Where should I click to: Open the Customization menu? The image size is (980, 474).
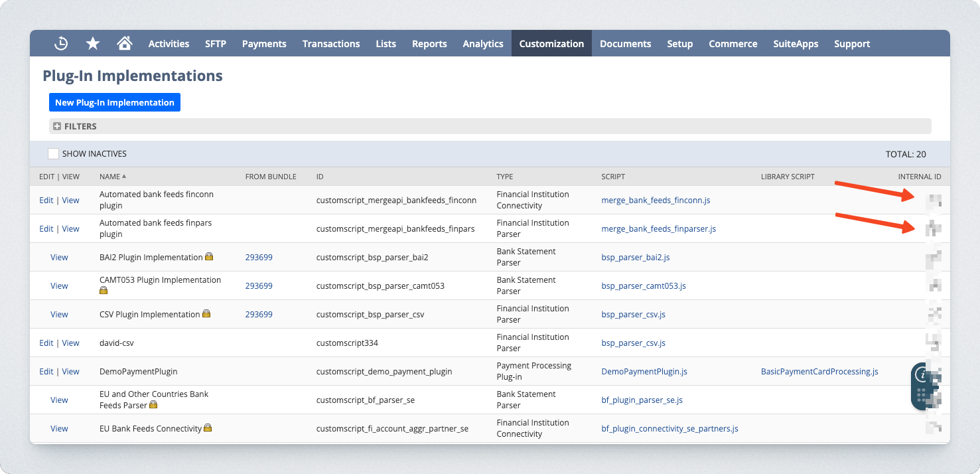pyautogui.click(x=551, y=44)
